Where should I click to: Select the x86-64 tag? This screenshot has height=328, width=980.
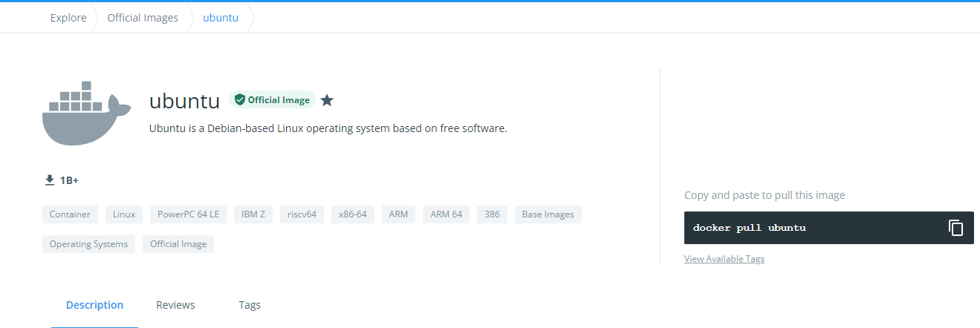coord(353,214)
